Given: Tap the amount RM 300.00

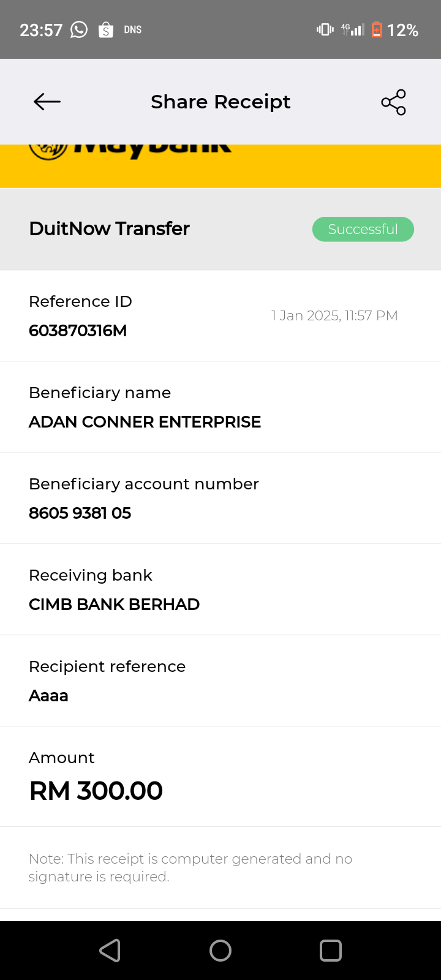Looking at the screenshot, I should point(96,791).
